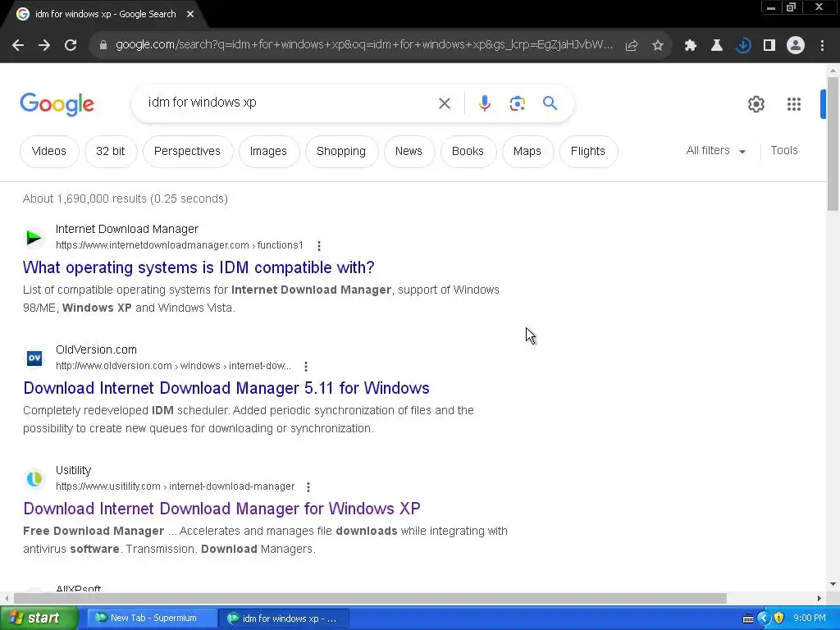Open options dots for OldVersion.com result
The width and height of the screenshot is (840, 630).
coord(306,367)
